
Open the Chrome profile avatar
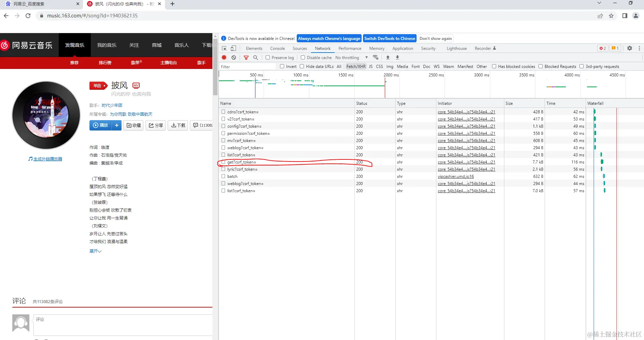pos(635,16)
